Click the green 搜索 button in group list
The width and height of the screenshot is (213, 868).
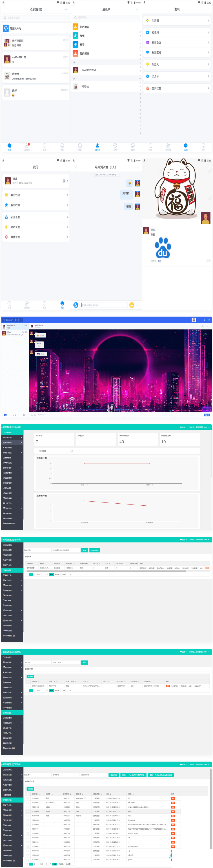pos(84,550)
